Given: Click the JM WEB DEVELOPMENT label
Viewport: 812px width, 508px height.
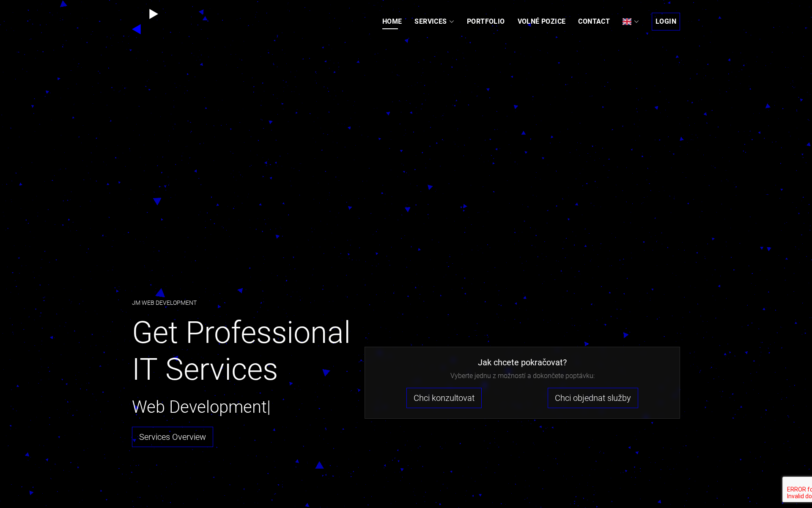Looking at the screenshot, I should pyautogui.click(x=165, y=303).
